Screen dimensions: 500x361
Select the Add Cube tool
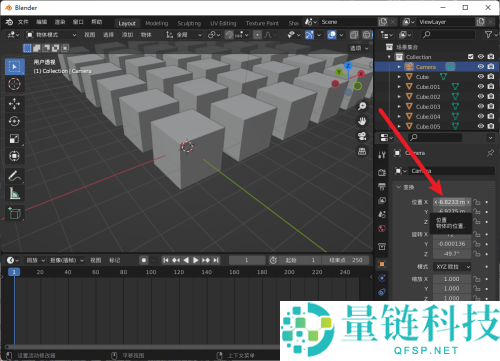(x=14, y=213)
